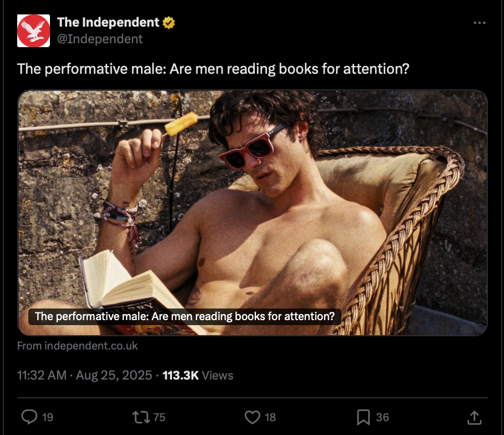Like the post with the heart icon
Viewport: 504px width, 435px height.
click(253, 417)
